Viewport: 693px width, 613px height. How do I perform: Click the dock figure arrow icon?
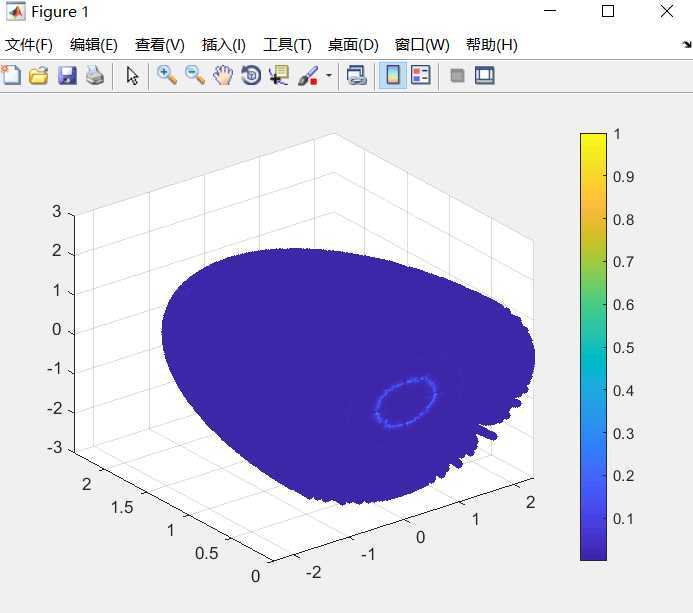687,44
